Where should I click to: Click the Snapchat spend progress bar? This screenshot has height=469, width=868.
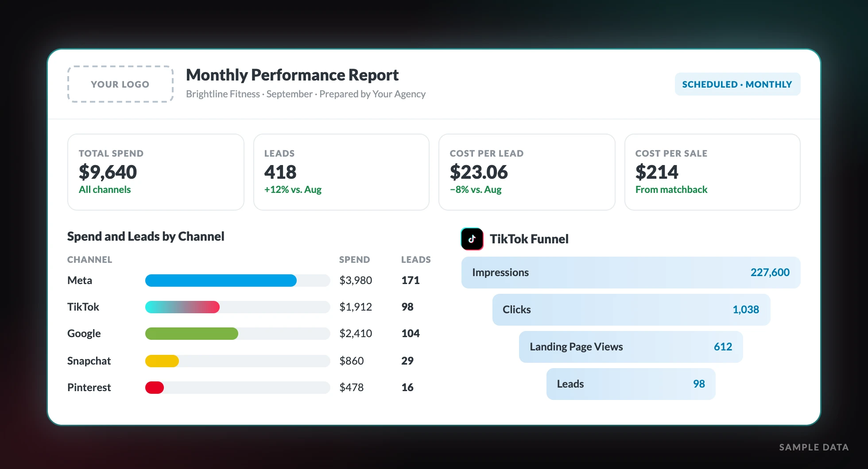pyautogui.click(x=238, y=361)
